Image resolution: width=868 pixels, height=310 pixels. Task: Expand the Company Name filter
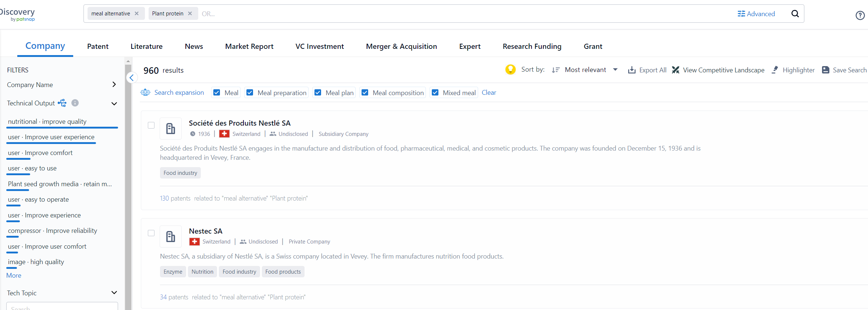tap(114, 84)
